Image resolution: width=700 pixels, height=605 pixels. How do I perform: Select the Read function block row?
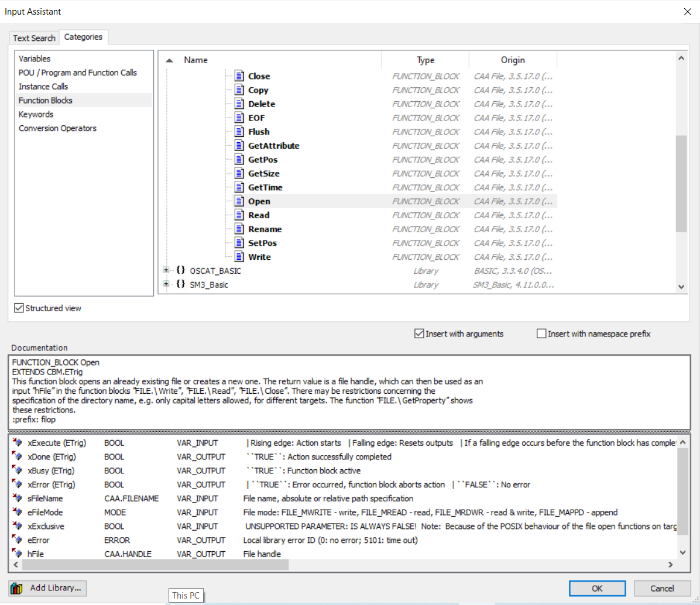click(x=259, y=215)
